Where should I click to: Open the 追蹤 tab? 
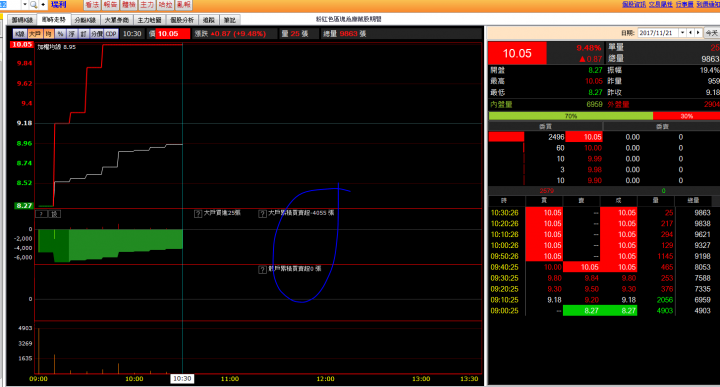(209, 20)
